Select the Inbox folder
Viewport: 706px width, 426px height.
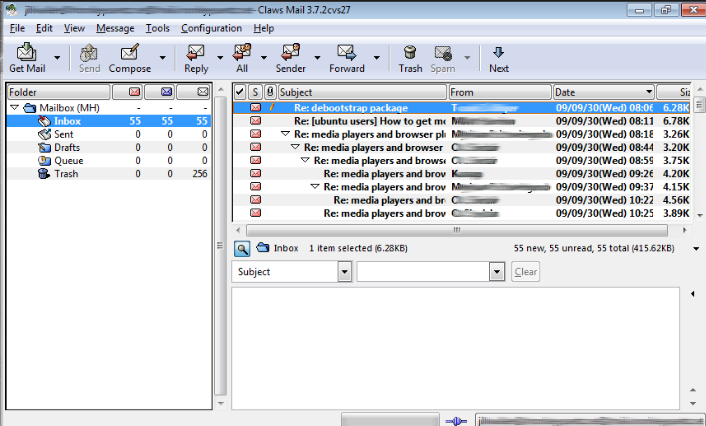coord(109,121)
